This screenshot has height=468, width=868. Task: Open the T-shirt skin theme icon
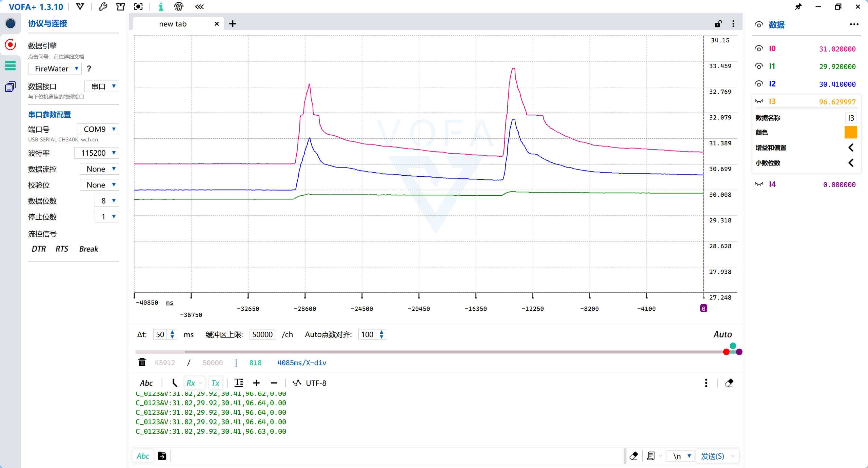(120, 7)
